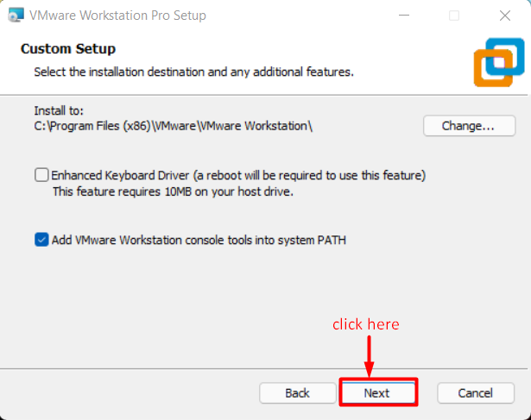Proceed with the Next button
Viewport: 531px width, 420px height.
tap(377, 392)
